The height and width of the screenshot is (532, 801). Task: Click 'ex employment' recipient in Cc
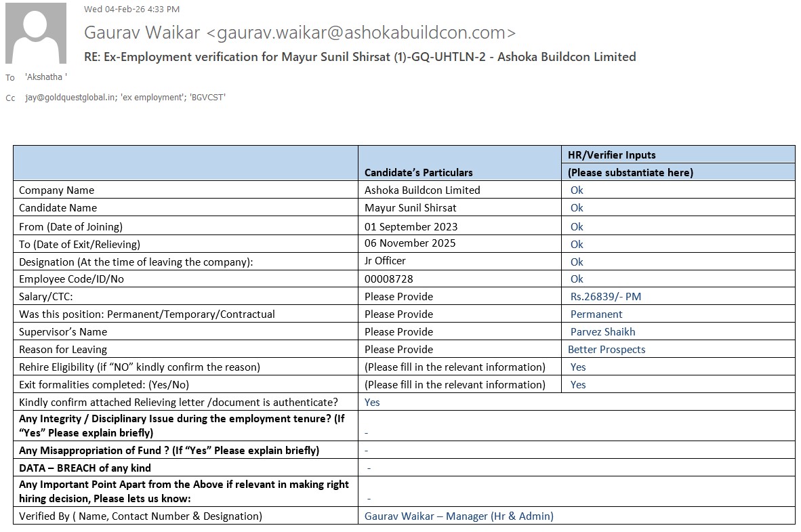152,97
